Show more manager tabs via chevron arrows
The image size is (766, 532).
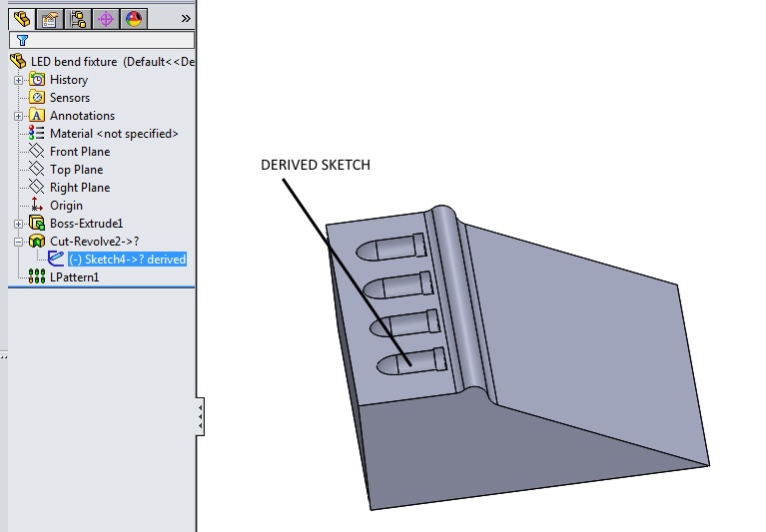[x=186, y=19]
